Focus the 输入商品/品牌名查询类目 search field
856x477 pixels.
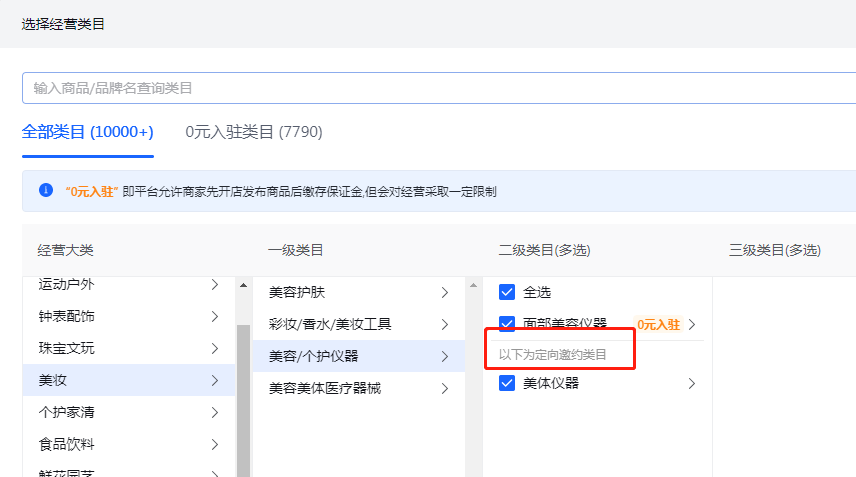pos(438,88)
